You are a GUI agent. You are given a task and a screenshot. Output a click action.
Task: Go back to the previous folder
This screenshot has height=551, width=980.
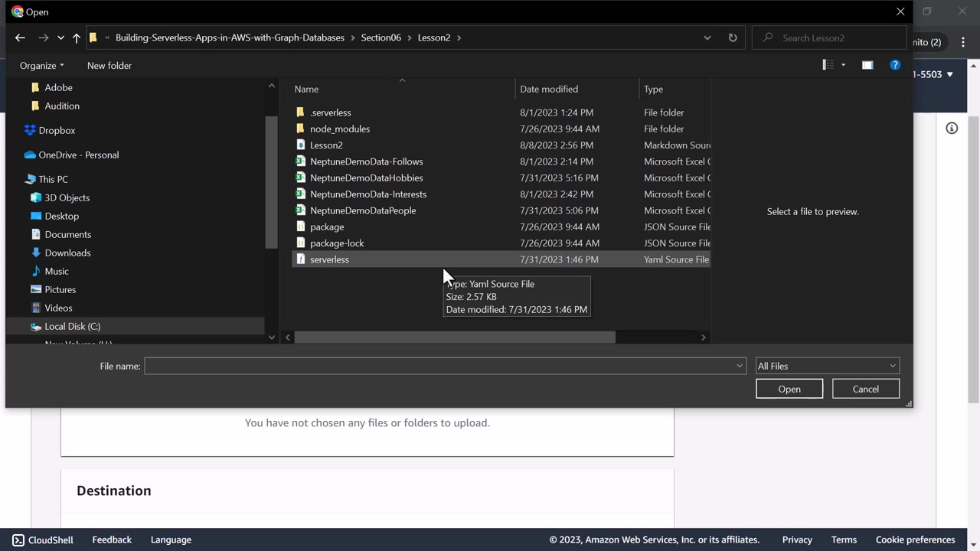[20, 37]
